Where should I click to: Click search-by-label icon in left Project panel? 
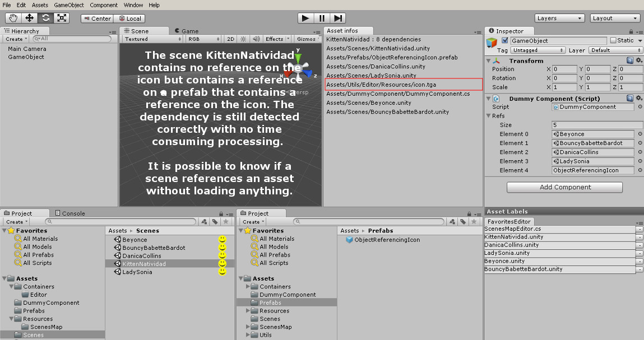point(215,222)
